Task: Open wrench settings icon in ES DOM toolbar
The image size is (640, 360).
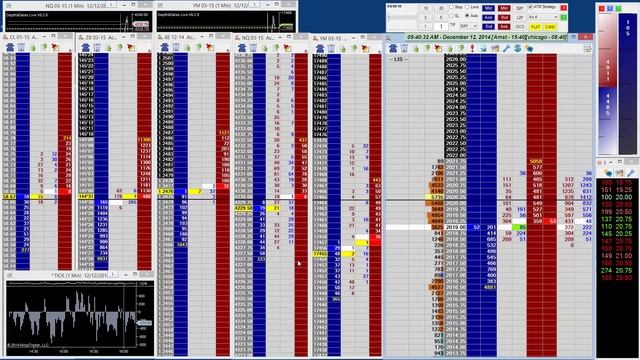Action: pyautogui.click(x=506, y=49)
